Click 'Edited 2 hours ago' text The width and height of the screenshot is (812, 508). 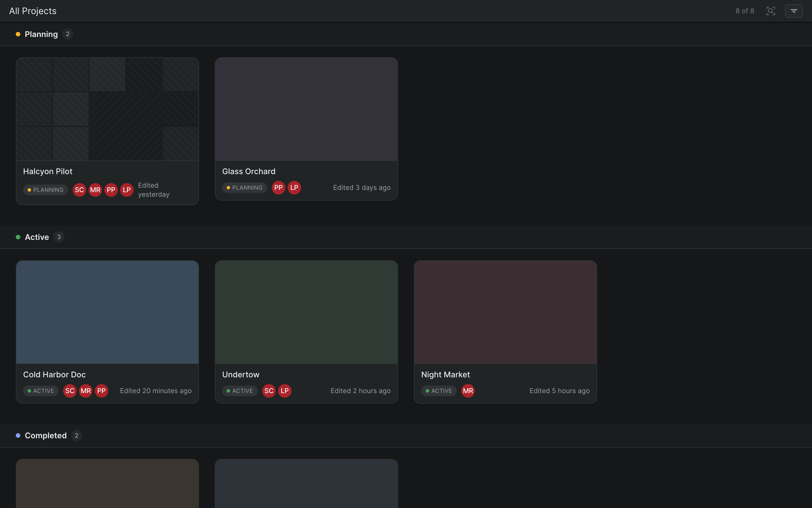click(x=360, y=391)
